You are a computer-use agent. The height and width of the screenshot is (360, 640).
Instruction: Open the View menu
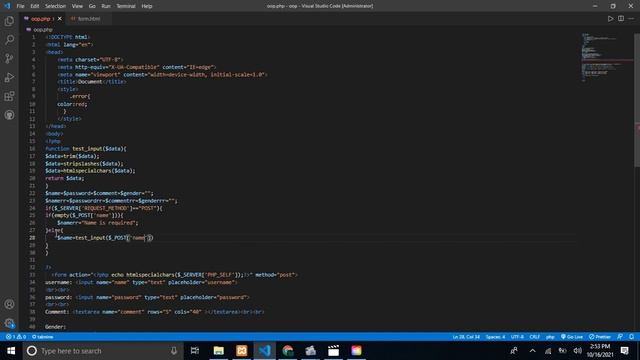pyautogui.click(x=77, y=6)
